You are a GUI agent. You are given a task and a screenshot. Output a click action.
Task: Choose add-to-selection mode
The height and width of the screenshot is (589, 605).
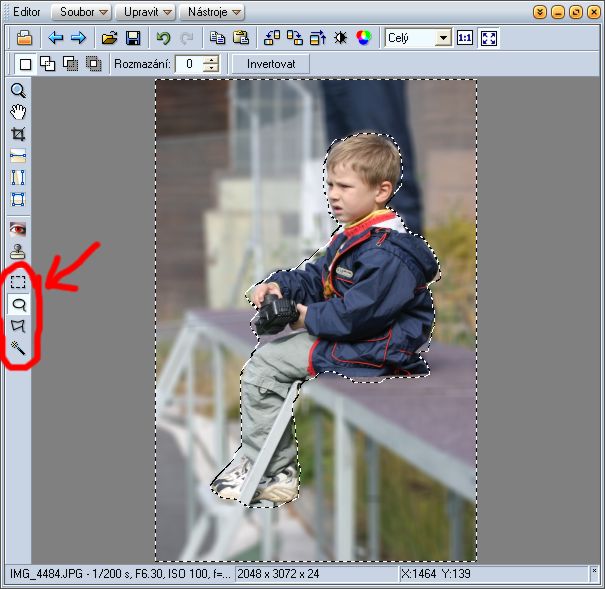coord(48,64)
